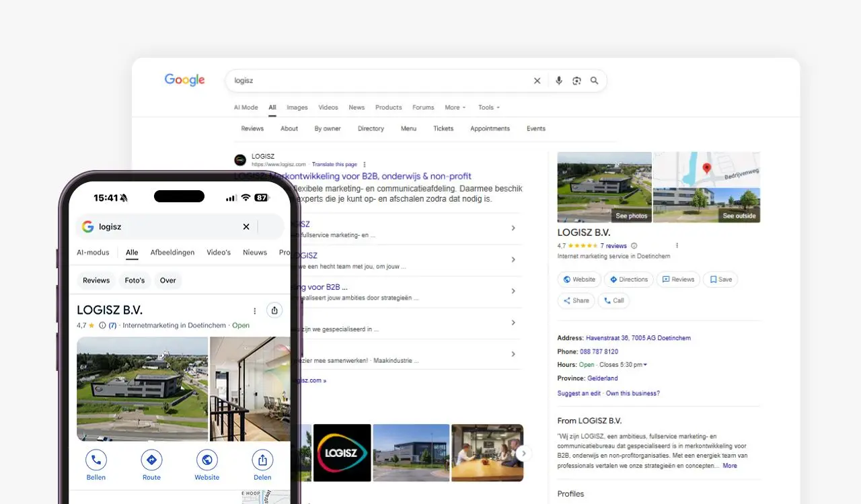Select the Afbeeldingen tab on the phone
Viewport: 861px width, 504px height.
(172, 252)
